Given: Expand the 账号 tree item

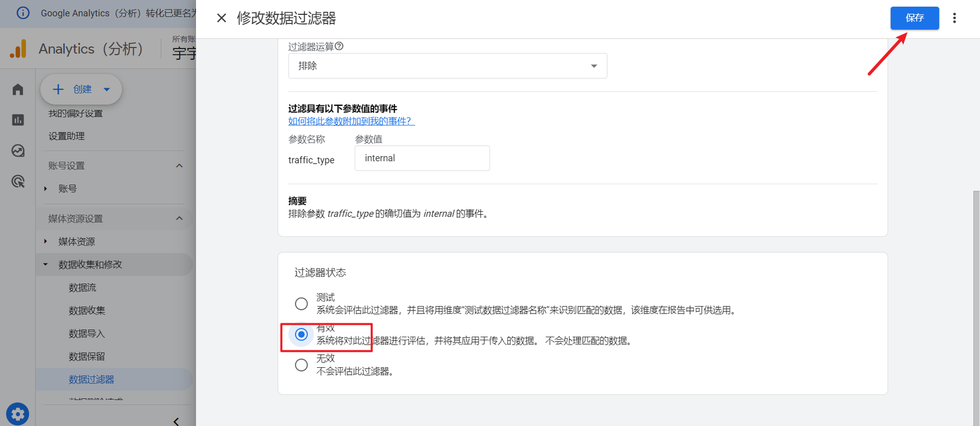Looking at the screenshot, I should pos(45,189).
